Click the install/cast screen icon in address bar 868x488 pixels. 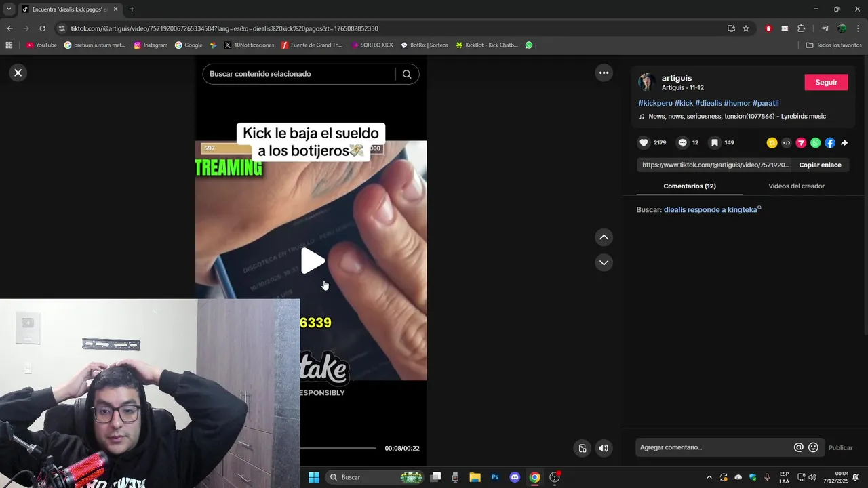point(731,28)
